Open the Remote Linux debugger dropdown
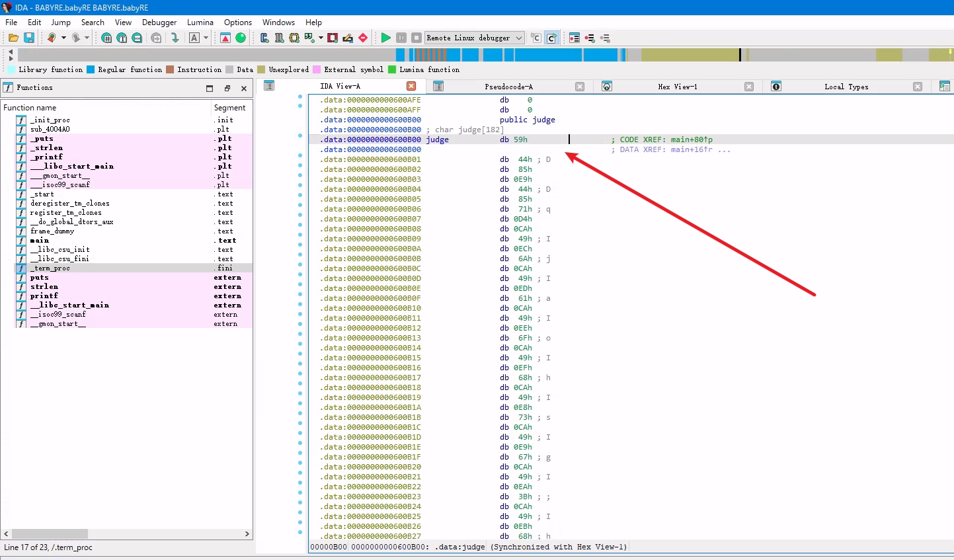The width and height of the screenshot is (954, 560). click(518, 38)
